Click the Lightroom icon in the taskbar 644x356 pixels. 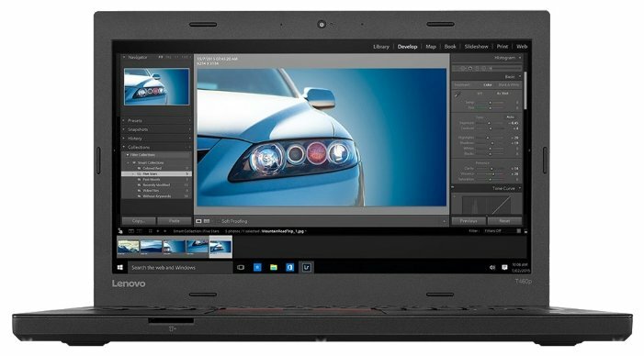307,267
